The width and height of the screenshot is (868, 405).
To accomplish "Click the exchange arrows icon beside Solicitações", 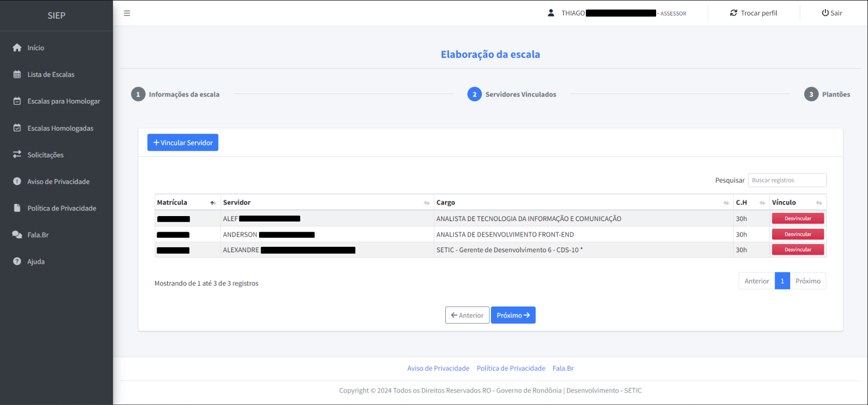I will 17,154.
